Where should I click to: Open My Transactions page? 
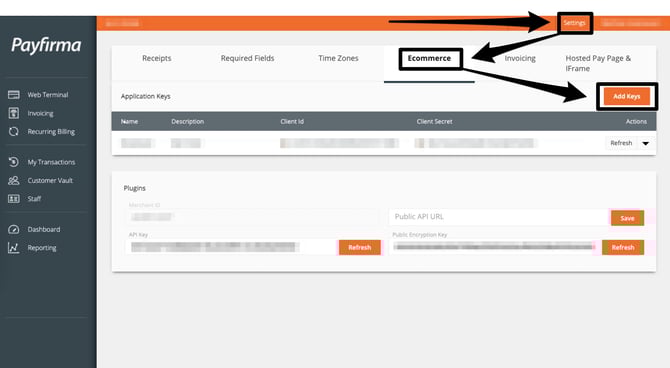(51, 162)
